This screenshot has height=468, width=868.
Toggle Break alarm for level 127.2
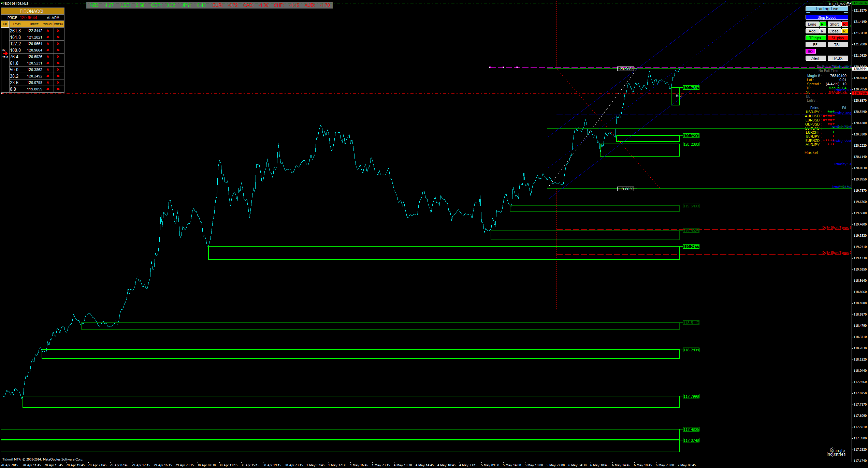58,44
